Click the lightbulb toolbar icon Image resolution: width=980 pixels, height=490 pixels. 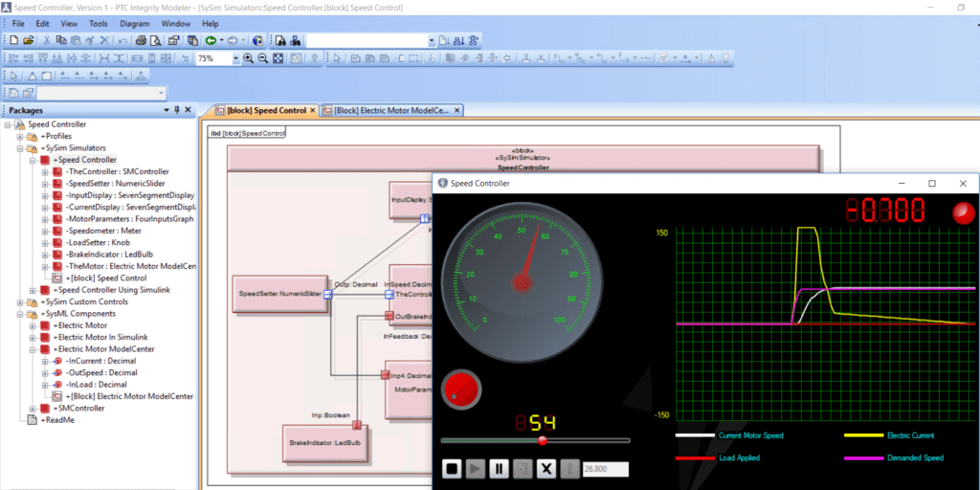[x=725, y=58]
